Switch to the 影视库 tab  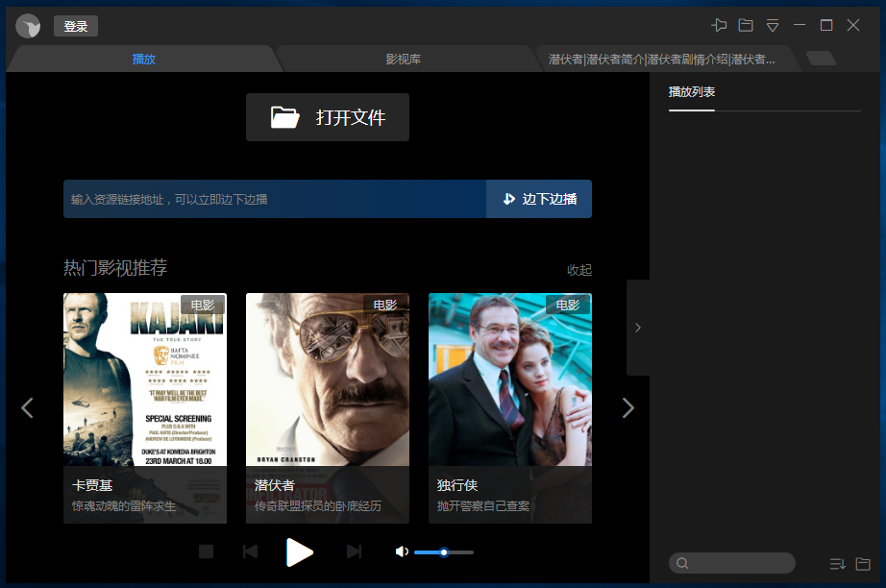click(403, 60)
